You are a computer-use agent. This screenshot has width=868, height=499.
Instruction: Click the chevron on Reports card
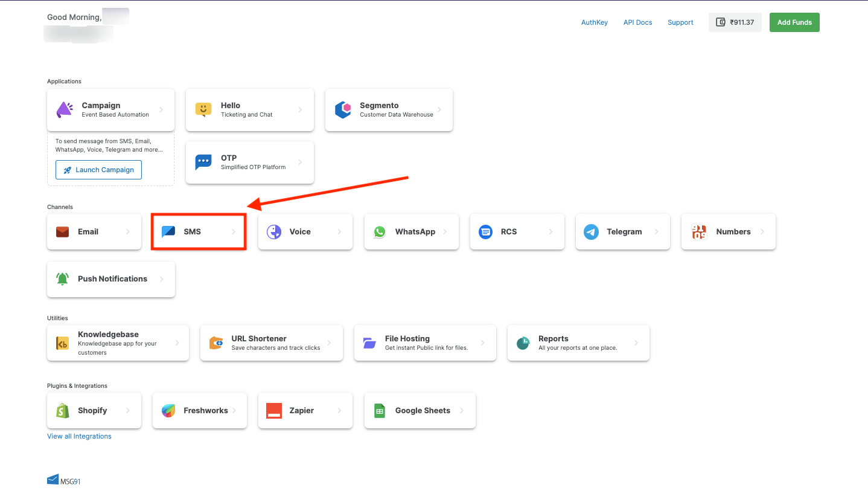pyautogui.click(x=636, y=343)
